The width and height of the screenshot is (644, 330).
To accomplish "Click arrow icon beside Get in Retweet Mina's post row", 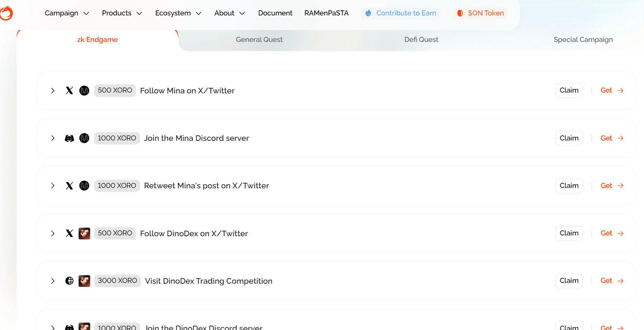I will [620, 186].
